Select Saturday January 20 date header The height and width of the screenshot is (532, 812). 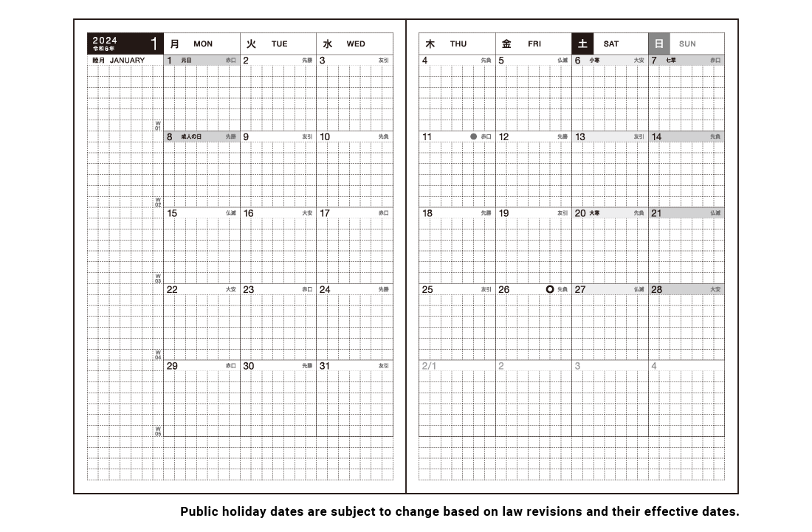click(x=610, y=213)
